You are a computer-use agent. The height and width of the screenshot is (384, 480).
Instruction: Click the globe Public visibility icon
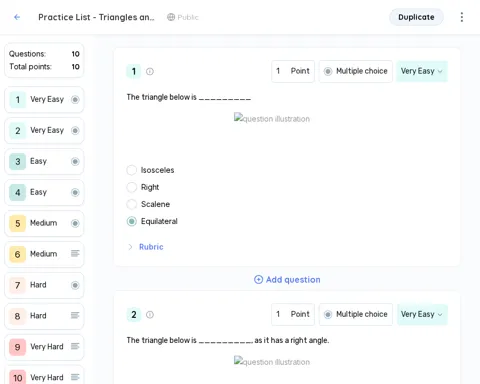171,17
